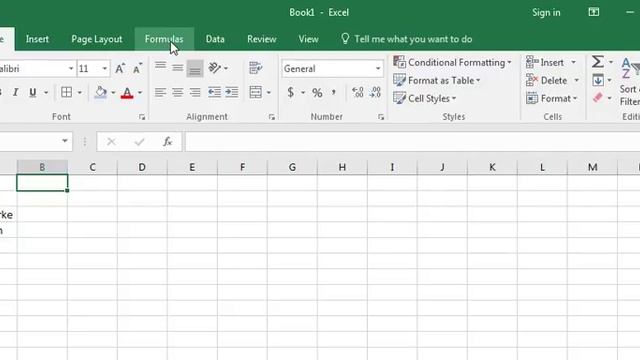Apply Percent Style

point(317,93)
